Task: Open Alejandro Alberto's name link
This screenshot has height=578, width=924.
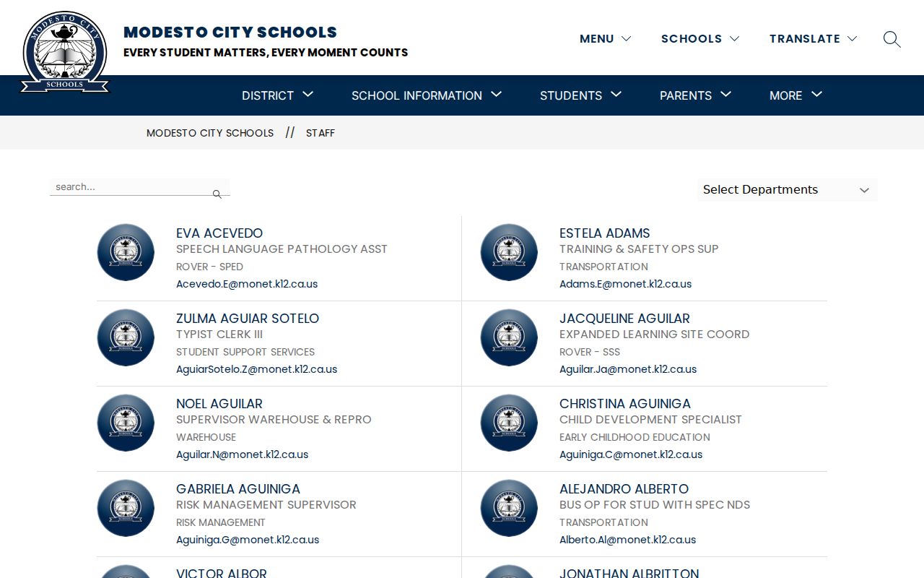Action: coord(624,489)
